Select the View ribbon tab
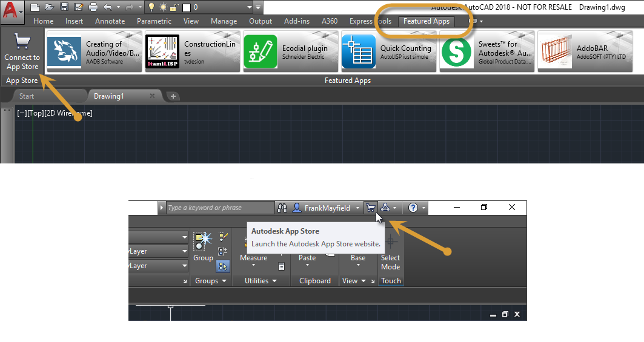This screenshot has width=644, height=342. coord(191,21)
